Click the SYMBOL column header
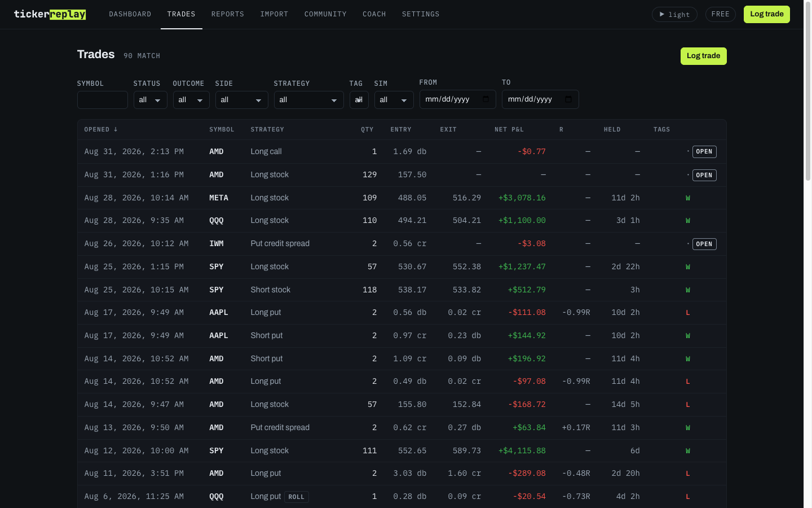 (222, 129)
